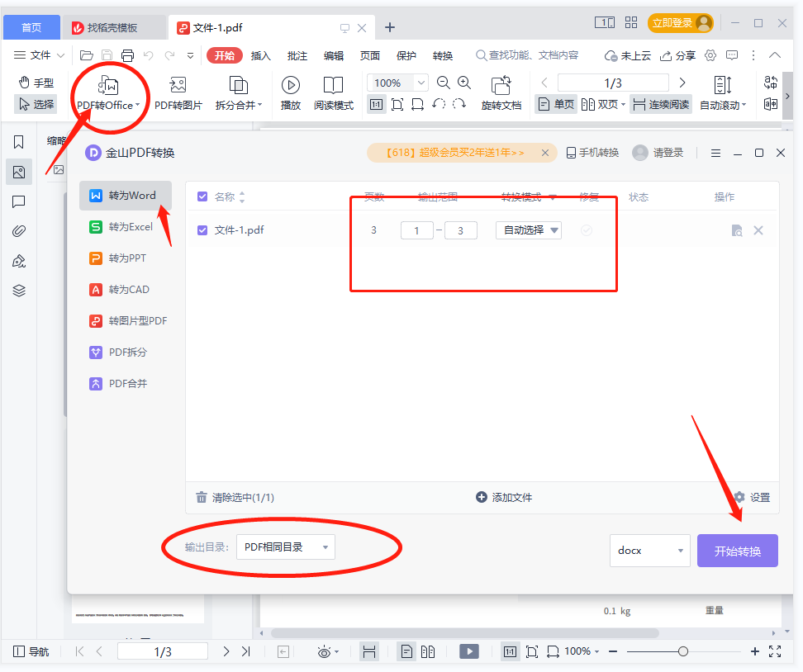The image size is (803, 672).
Task: Go to next page arrow in ribbon
Action: click(x=682, y=83)
